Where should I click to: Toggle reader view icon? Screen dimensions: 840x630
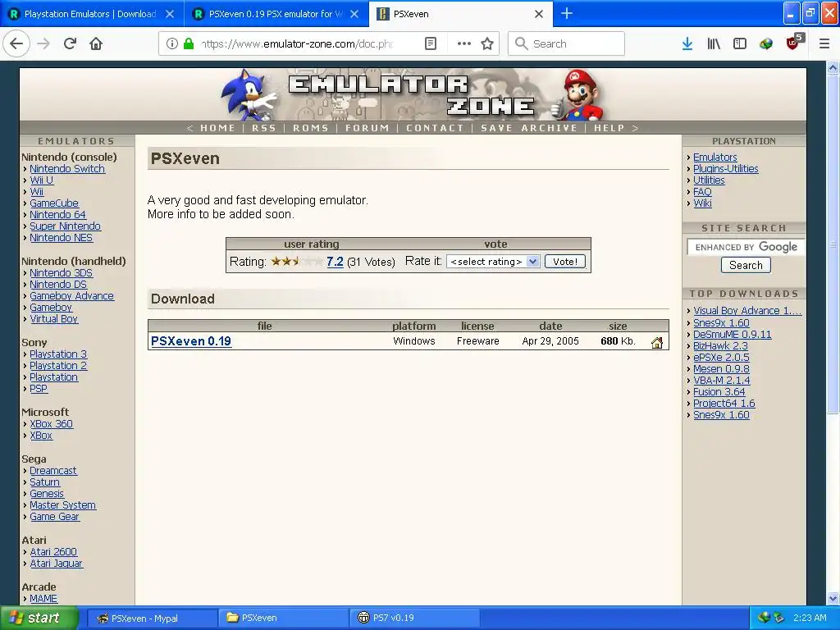pyautogui.click(x=431, y=43)
